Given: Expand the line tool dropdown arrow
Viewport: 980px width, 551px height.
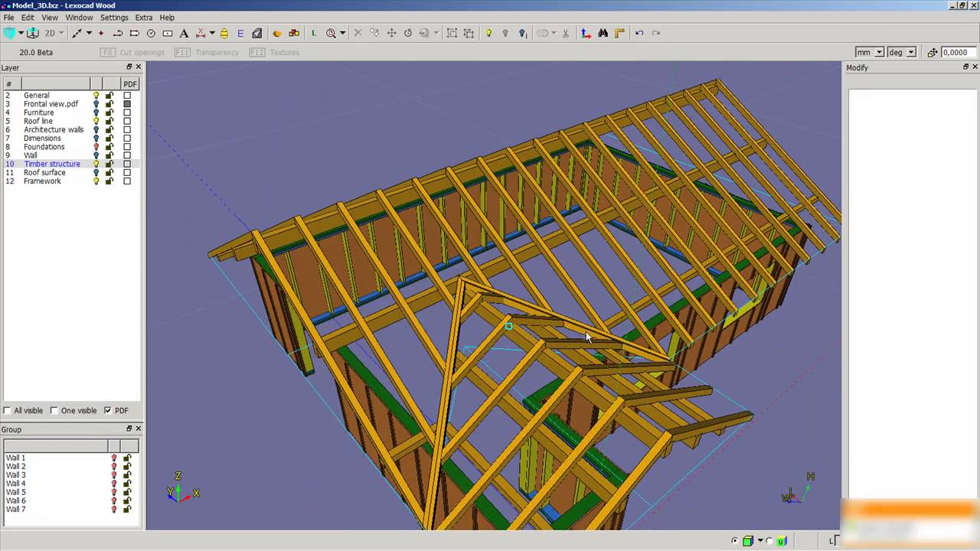Looking at the screenshot, I should click(x=89, y=33).
